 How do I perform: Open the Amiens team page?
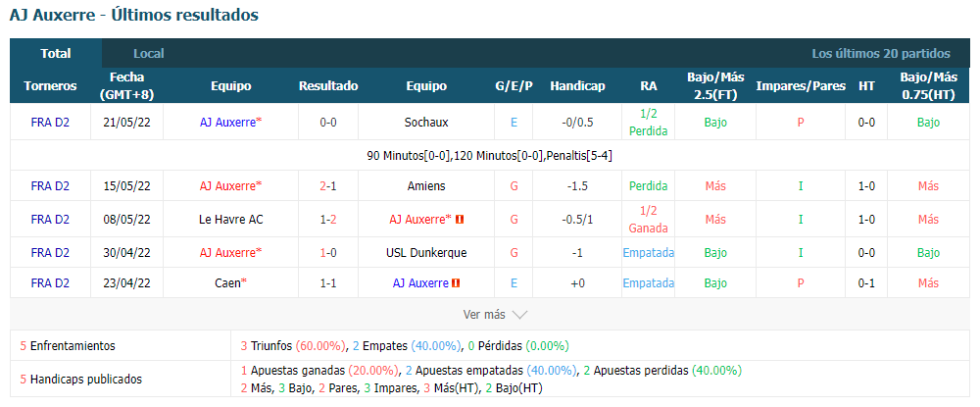[426, 186]
